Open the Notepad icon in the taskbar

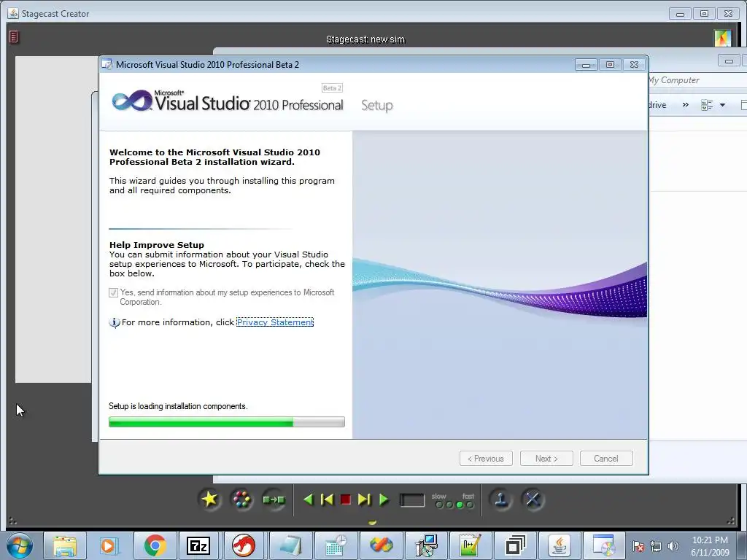pyautogui.click(x=290, y=545)
